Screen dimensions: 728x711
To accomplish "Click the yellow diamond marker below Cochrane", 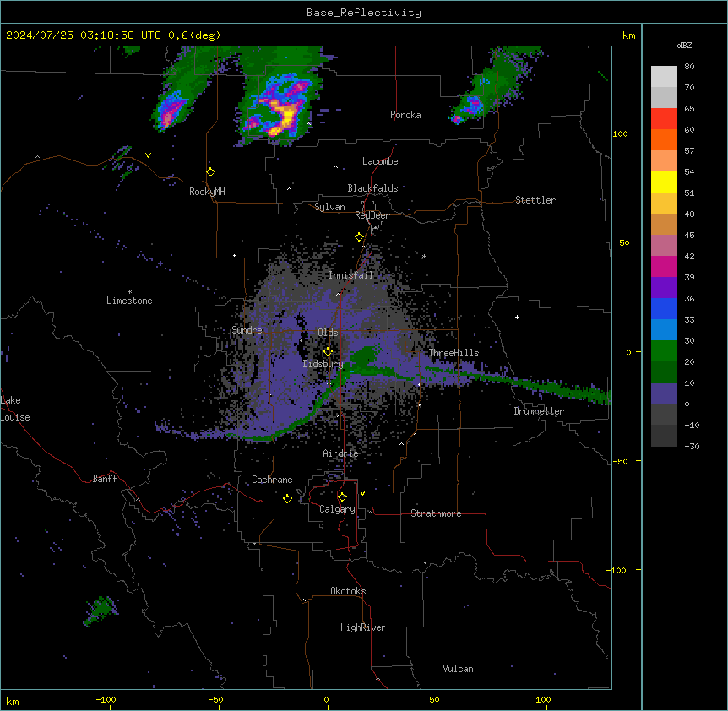I will 287,498.
